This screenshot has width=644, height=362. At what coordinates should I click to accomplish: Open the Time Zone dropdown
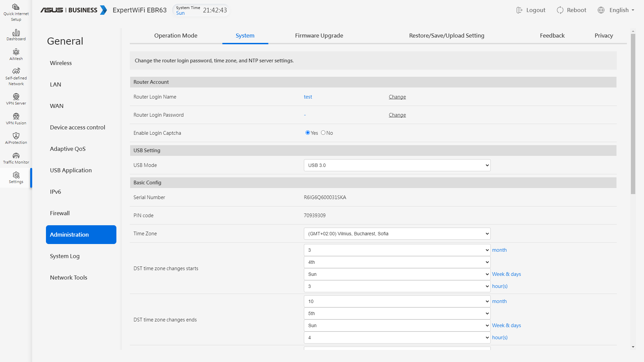coord(397,234)
